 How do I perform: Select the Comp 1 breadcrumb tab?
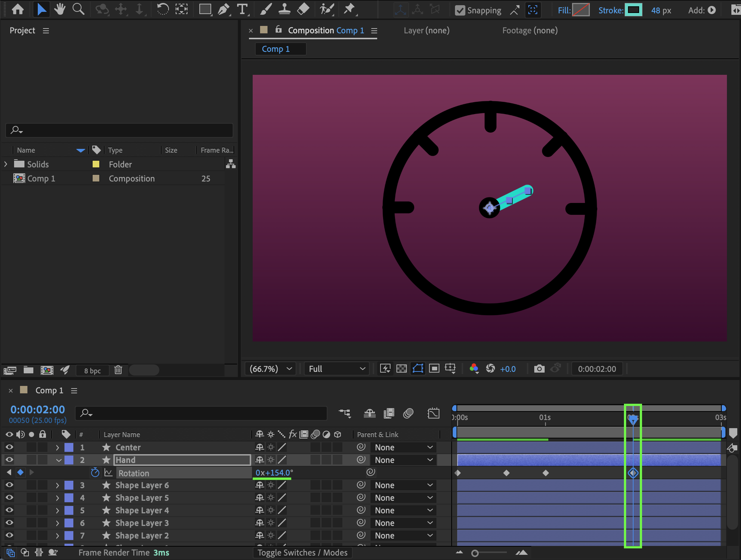pyautogui.click(x=280, y=49)
